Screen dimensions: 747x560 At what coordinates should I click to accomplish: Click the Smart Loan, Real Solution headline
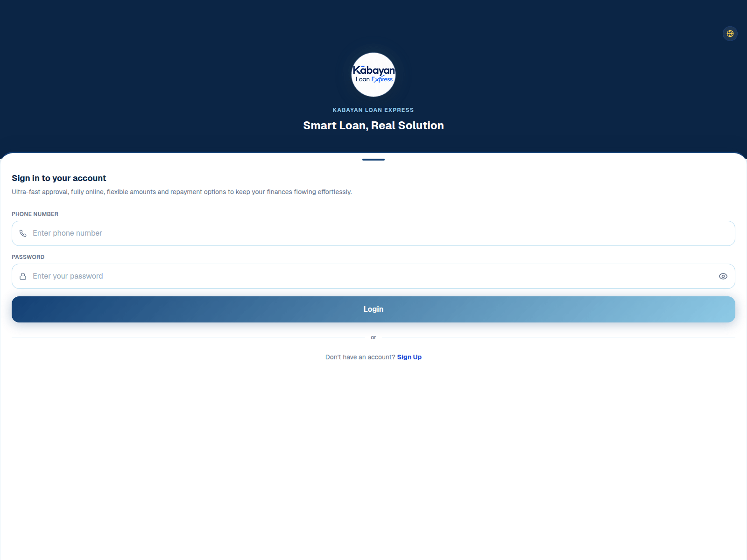373,126
